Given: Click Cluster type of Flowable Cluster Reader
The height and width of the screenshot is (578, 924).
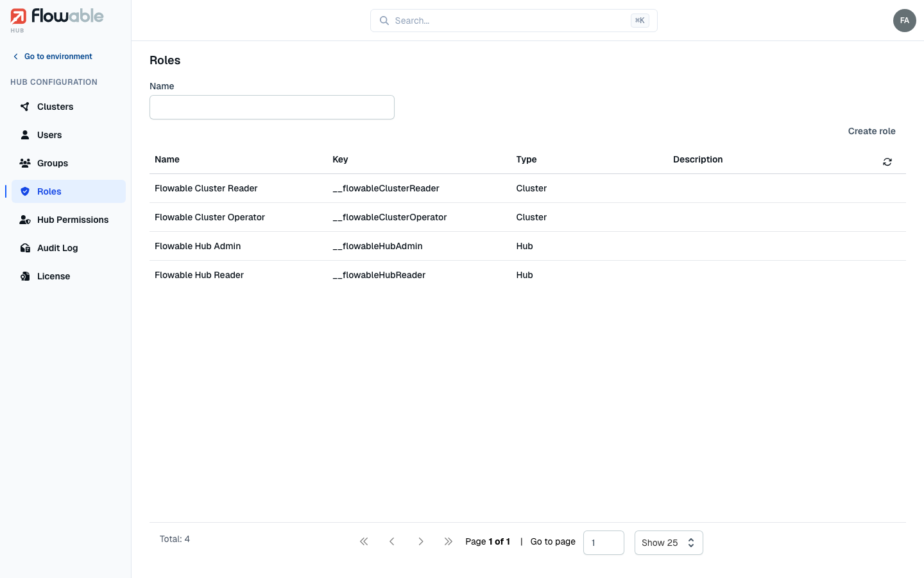Looking at the screenshot, I should (x=531, y=188).
